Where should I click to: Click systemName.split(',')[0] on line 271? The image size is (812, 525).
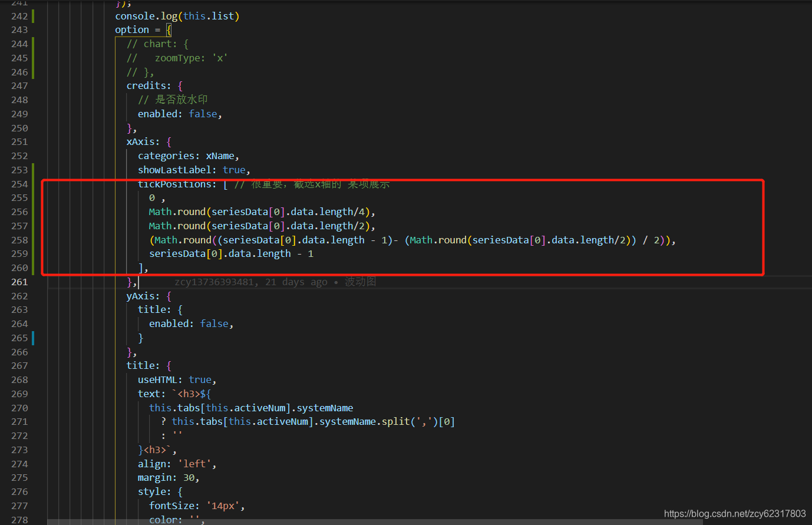pos(387,421)
